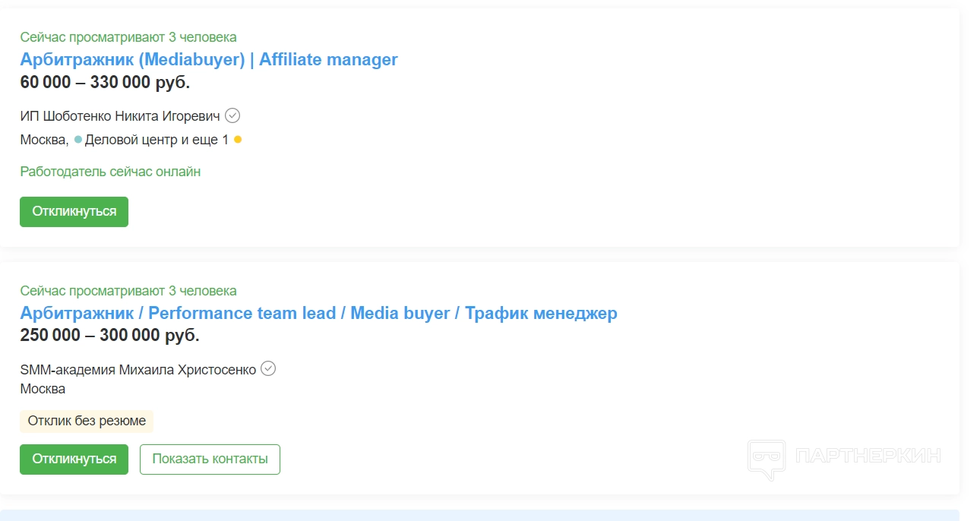Click the ПАРТНЕРКИН watermark text

868,456
